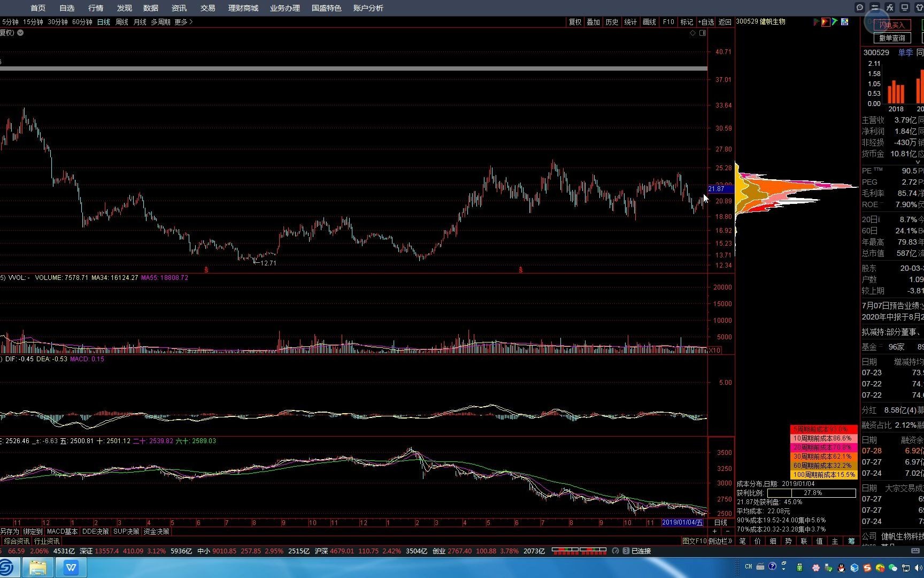Zoom in chart with plus button
Viewport: 924px width, 578px height.
[715, 531]
